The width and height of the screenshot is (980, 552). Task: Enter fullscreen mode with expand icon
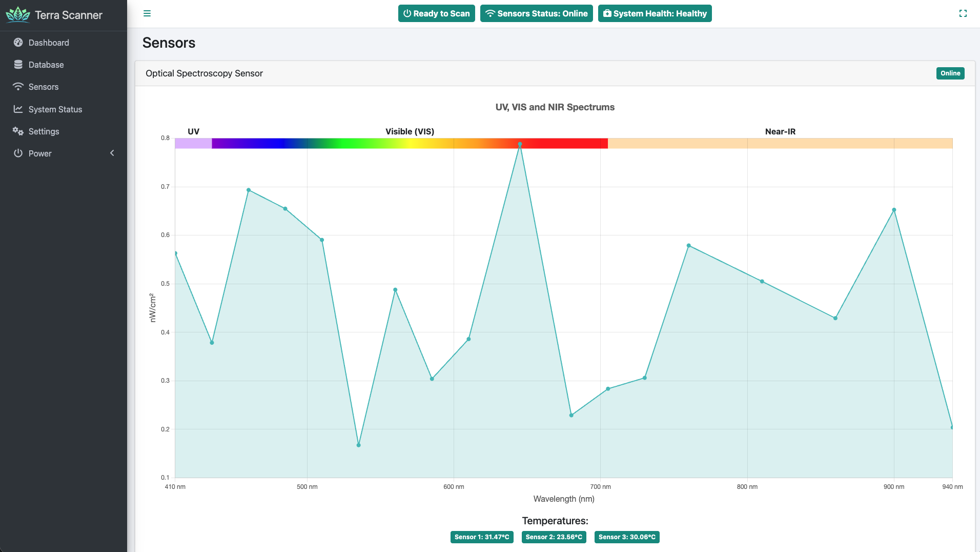point(964,13)
